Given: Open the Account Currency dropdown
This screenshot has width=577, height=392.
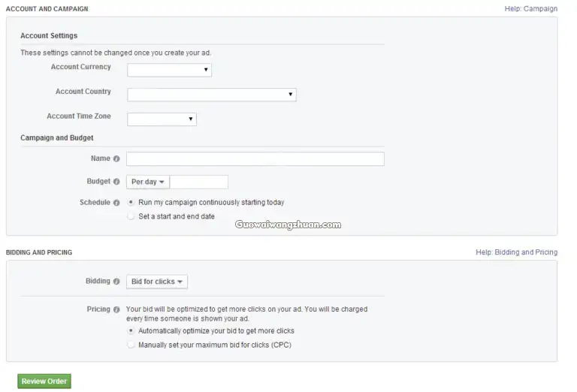Looking at the screenshot, I should [x=169, y=70].
